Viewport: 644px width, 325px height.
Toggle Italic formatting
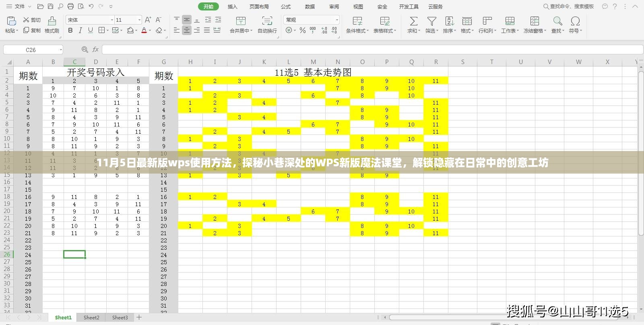pyautogui.click(x=80, y=30)
